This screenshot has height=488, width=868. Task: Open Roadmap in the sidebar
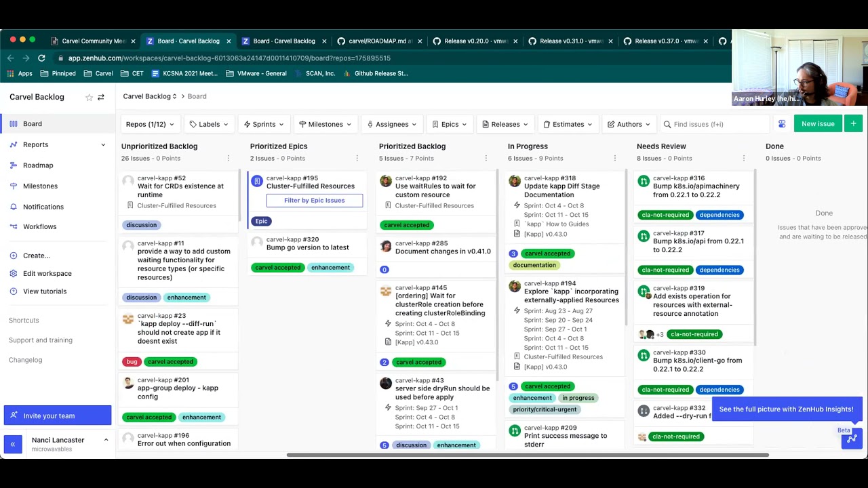click(x=38, y=165)
